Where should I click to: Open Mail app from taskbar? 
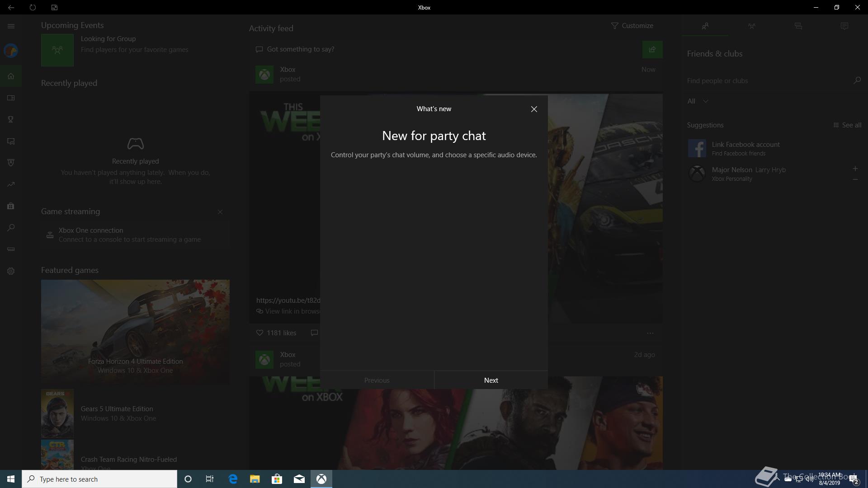pos(299,479)
